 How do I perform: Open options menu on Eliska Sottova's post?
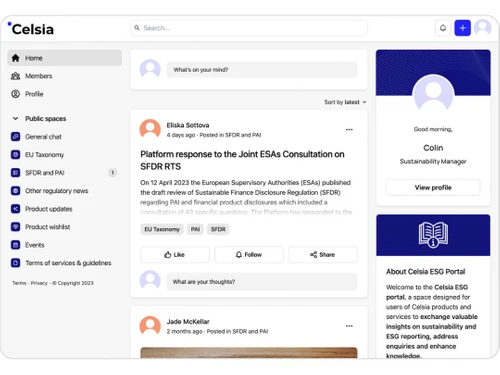(x=349, y=129)
